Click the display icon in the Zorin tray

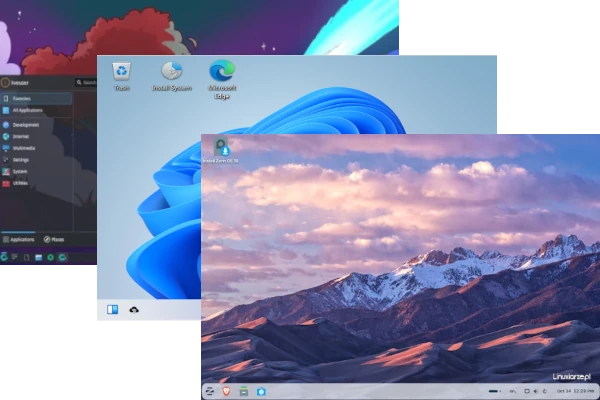527,391
